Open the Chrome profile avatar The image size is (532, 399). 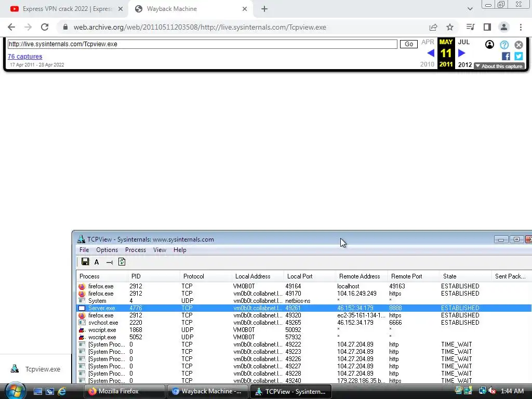(x=504, y=27)
